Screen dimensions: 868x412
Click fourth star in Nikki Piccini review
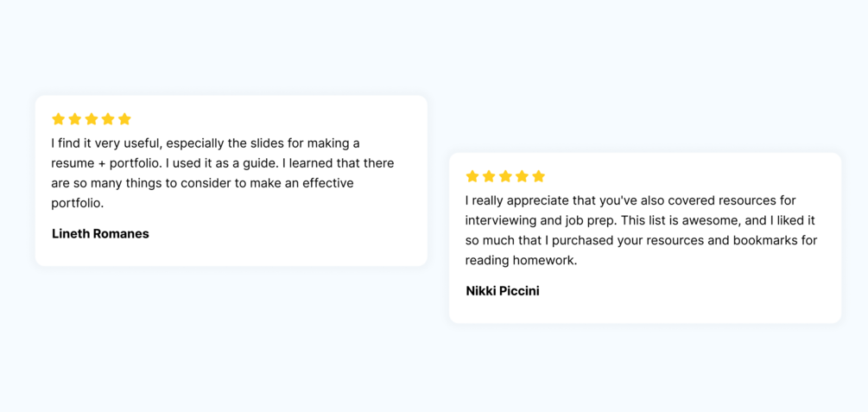coord(522,176)
